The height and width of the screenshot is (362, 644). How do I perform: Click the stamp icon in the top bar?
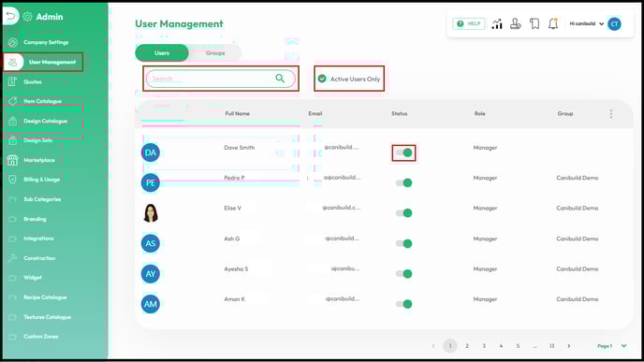pos(516,23)
